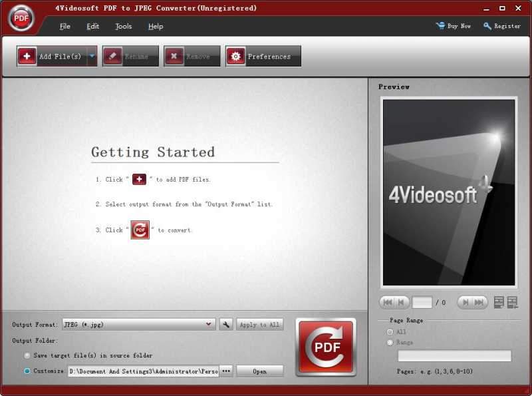Select the All page range option
This screenshot has height=396, width=532.
(x=392, y=331)
